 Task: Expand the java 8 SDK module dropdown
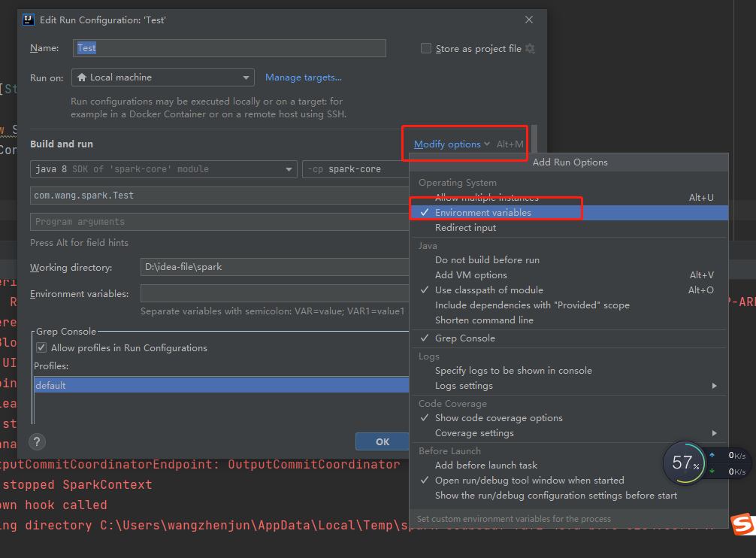[164, 169]
